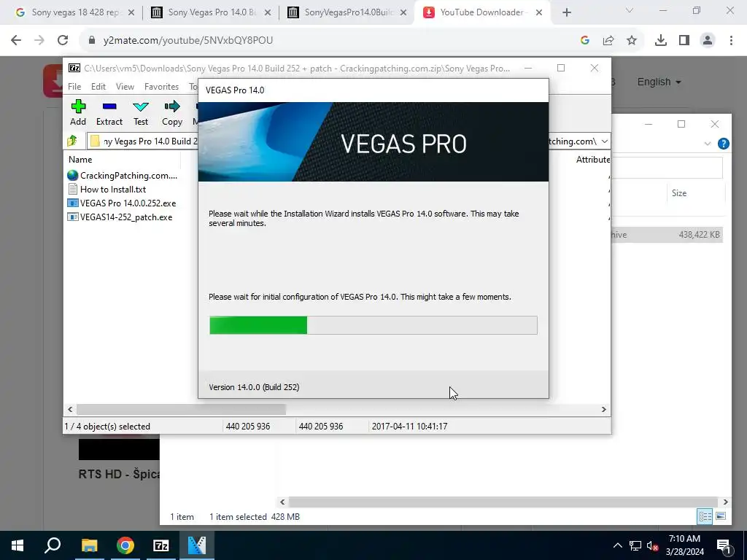The width and height of the screenshot is (747, 560).
Task: Open Windows Start menu
Action: coord(18,545)
